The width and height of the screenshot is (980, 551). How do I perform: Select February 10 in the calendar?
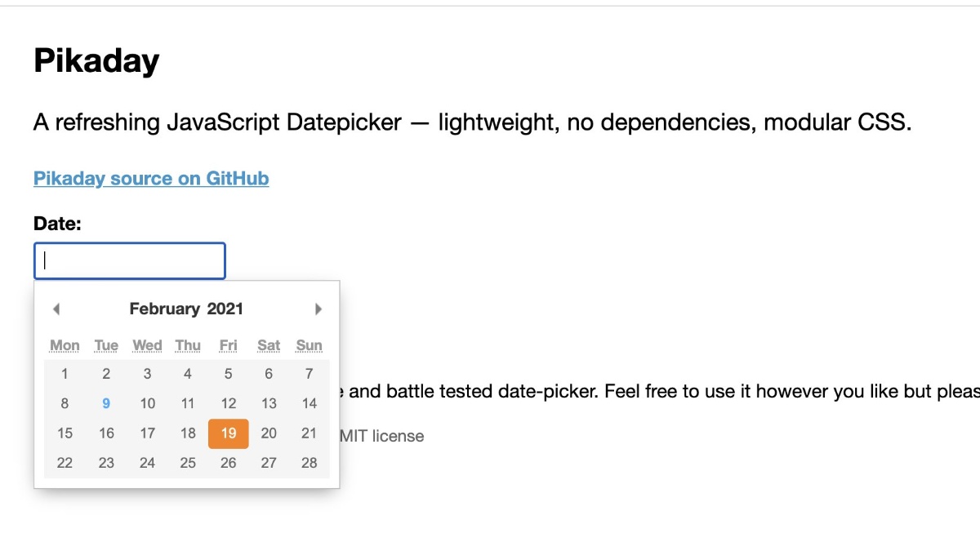click(x=147, y=404)
